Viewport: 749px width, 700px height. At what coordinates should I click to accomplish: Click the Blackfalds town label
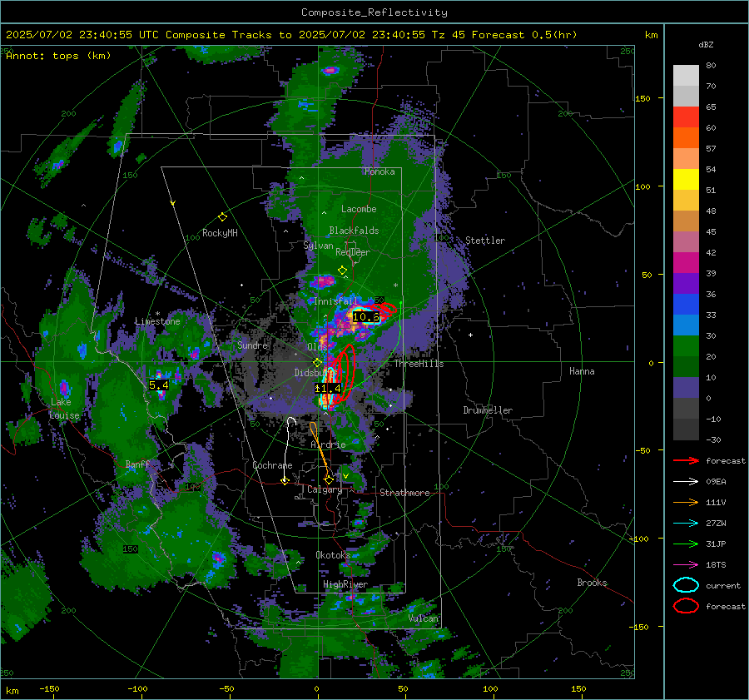click(354, 231)
